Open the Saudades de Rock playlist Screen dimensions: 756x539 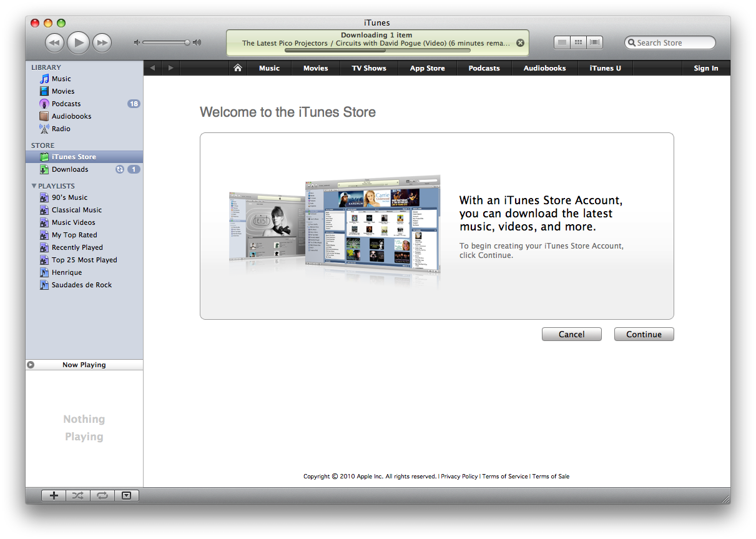[x=84, y=285]
